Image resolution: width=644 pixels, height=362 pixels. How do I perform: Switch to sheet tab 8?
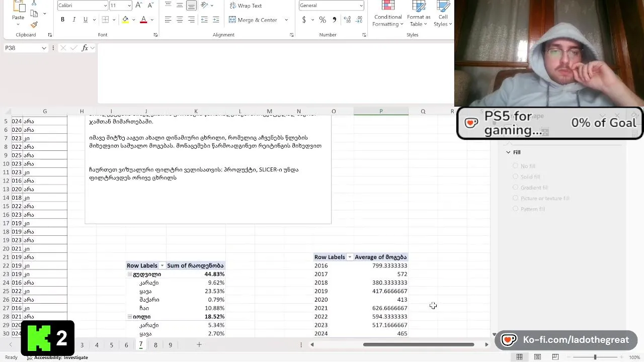[x=155, y=345]
